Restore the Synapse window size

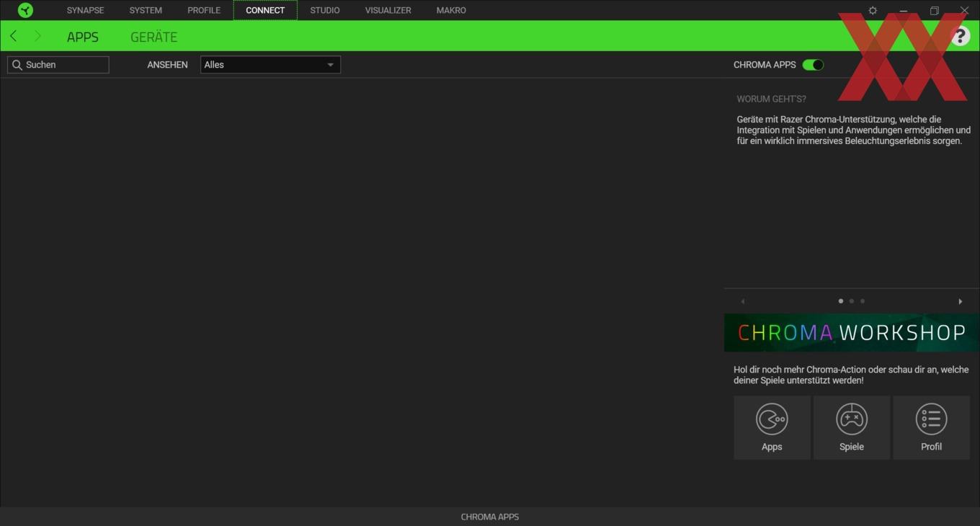(934, 10)
